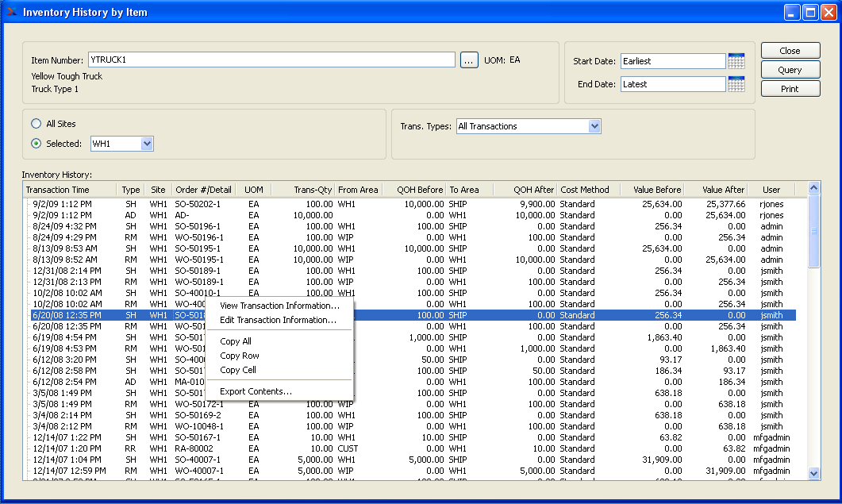Choose View Transaction Information from context menu
Screen dimensions: 842x504
click(x=279, y=306)
